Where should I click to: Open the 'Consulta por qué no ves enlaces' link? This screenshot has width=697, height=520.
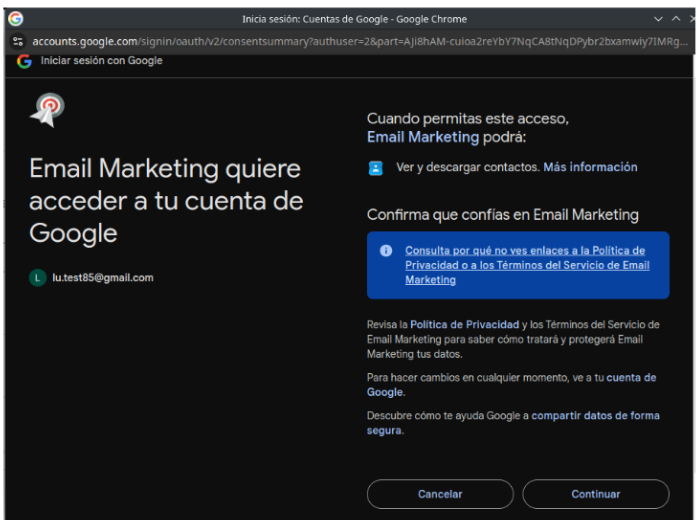(x=527, y=265)
